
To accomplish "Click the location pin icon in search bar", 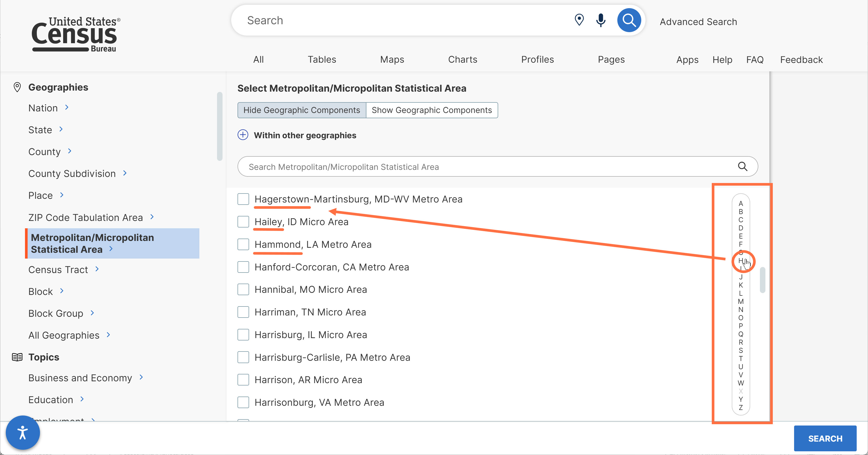I will tap(579, 20).
